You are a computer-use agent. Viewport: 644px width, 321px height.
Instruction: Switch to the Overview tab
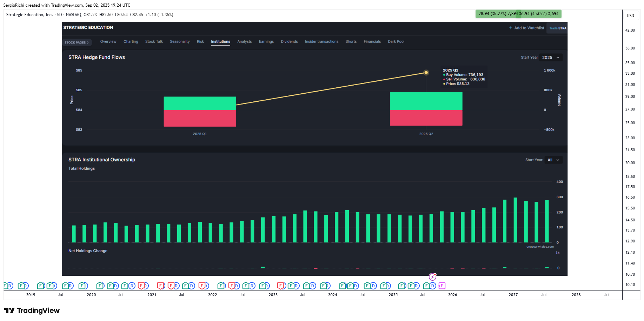tap(108, 41)
